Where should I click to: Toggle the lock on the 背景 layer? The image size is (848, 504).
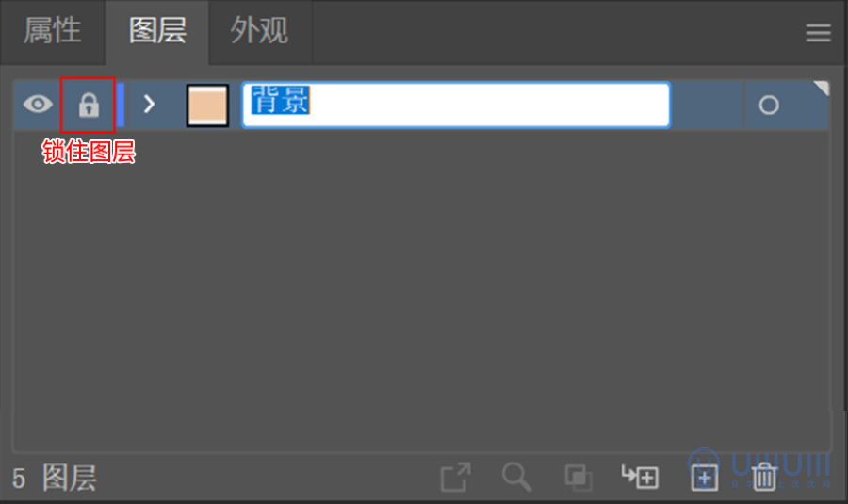(89, 105)
